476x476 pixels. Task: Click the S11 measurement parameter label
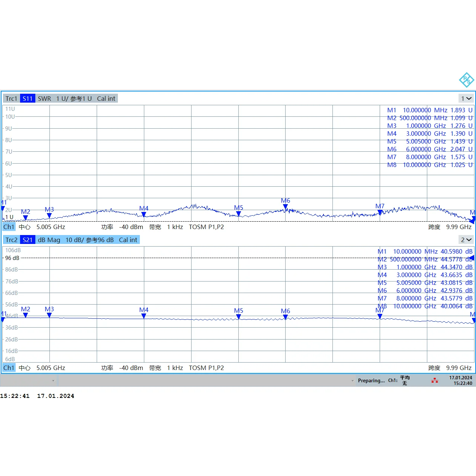[28, 99]
